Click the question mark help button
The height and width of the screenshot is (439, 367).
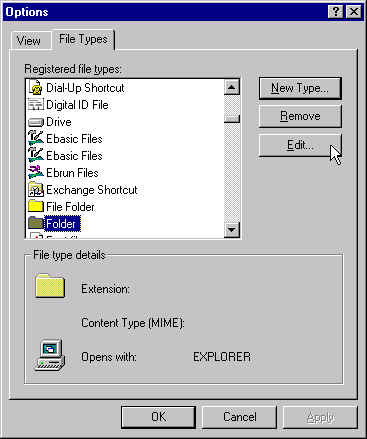[336, 12]
